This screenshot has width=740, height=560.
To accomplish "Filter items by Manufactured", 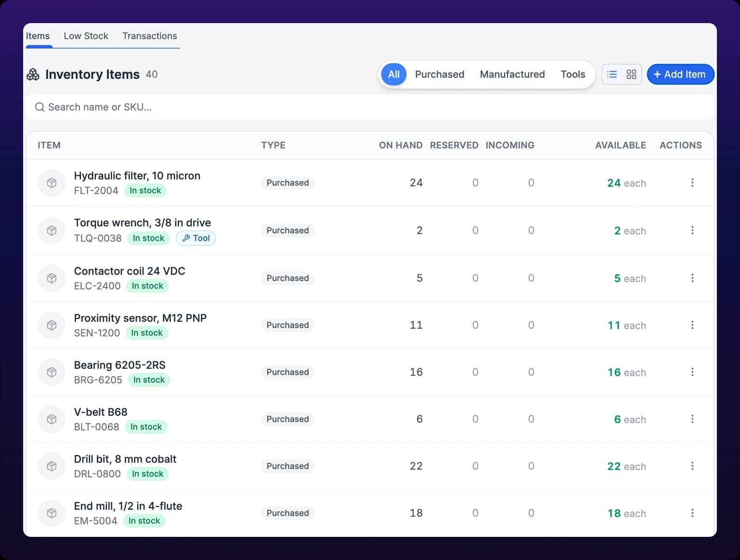I will coord(512,74).
